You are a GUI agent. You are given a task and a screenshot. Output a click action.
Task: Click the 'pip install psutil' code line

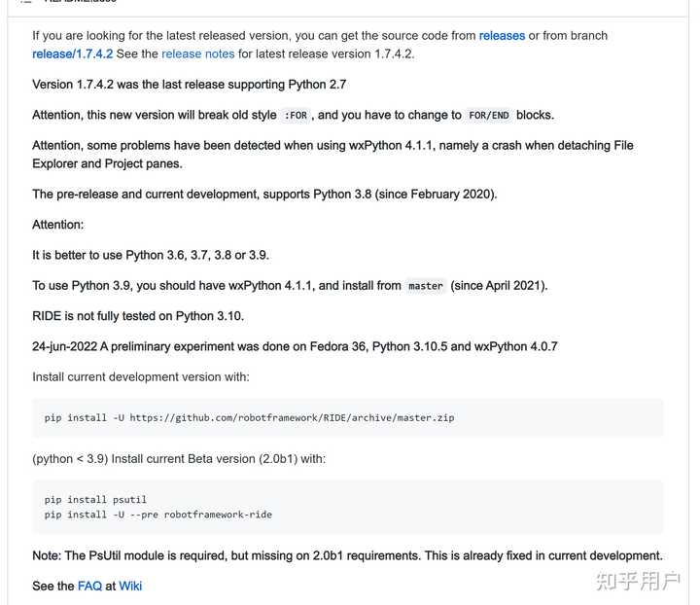95,500
